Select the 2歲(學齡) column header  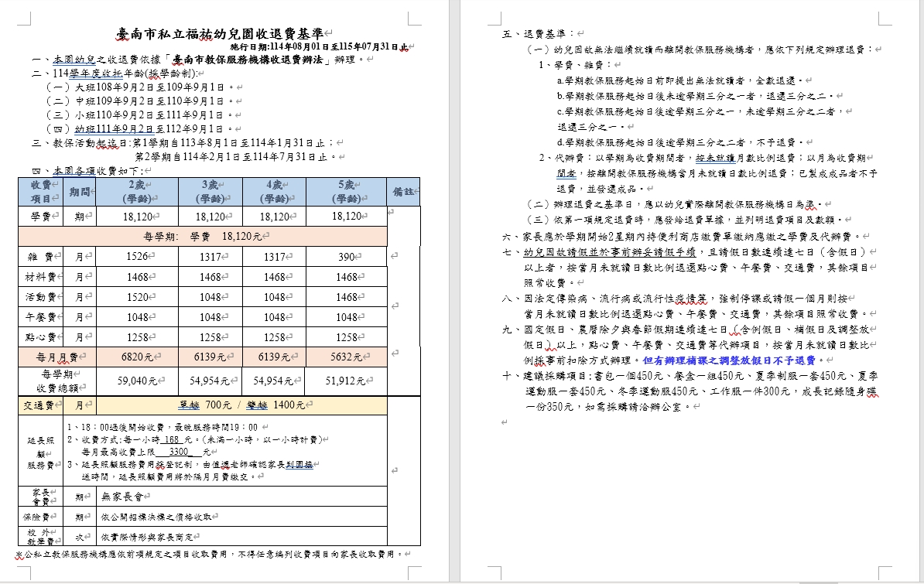coord(136,191)
